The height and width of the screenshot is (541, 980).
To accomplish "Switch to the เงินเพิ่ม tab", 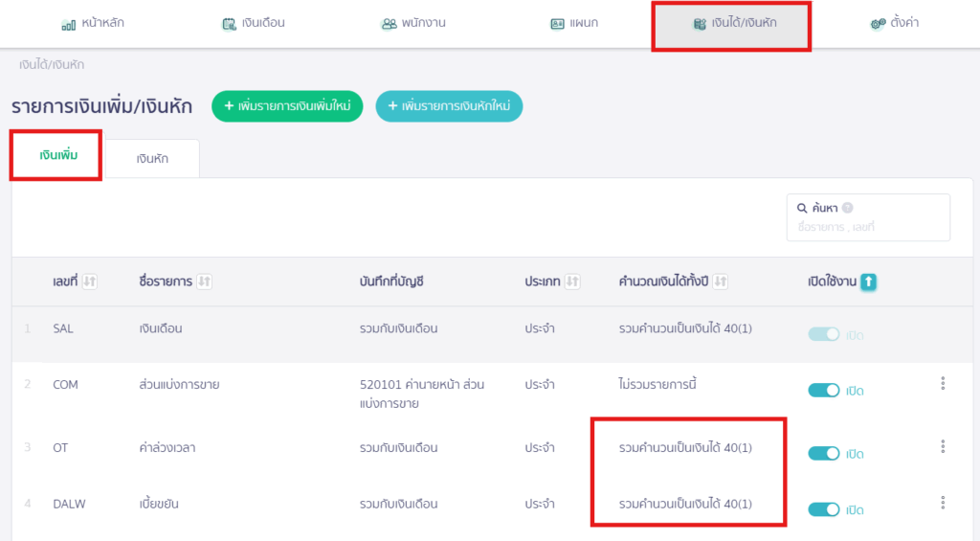I will tap(58, 155).
